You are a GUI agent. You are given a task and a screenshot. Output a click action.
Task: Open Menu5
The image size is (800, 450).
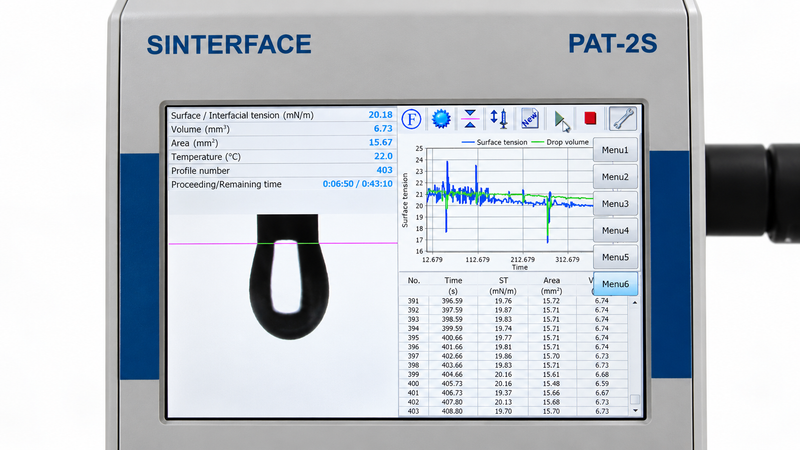(x=615, y=257)
